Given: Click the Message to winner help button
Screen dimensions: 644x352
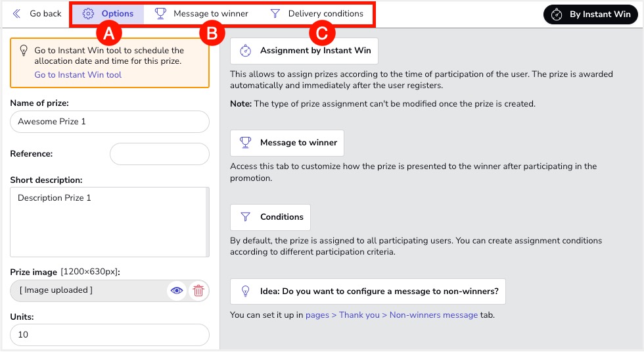Looking at the screenshot, I should click(287, 143).
